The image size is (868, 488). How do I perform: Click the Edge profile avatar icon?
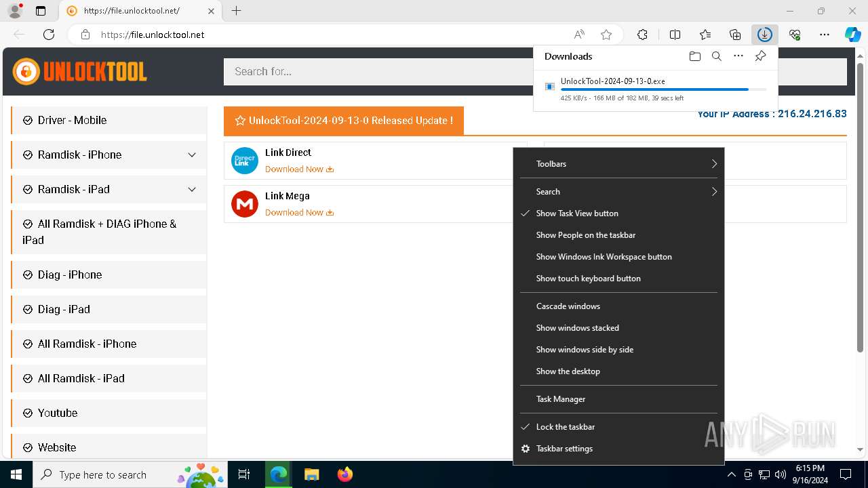pyautogui.click(x=14, y=11)
